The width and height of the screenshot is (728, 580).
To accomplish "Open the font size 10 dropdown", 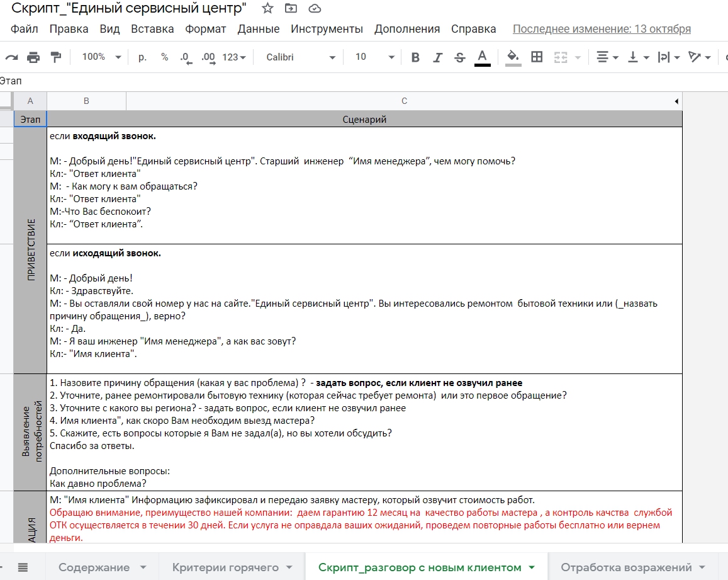I will (x=374, y=57).
